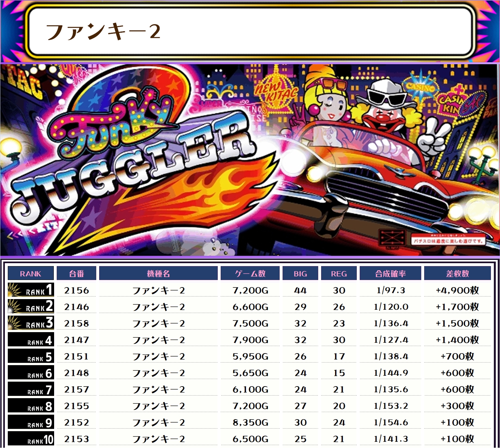Click the 台番 column header
The height and width of the screenshot is (448, 500).
76,274
